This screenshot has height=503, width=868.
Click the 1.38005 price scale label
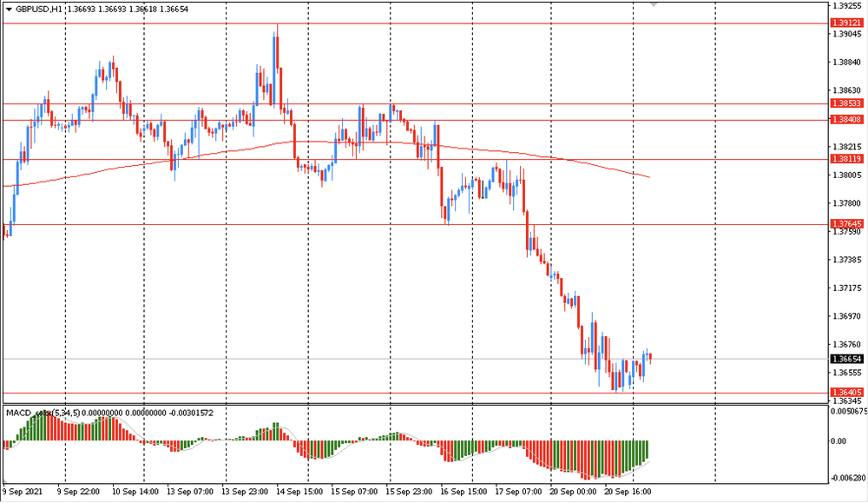pos(847,175)
